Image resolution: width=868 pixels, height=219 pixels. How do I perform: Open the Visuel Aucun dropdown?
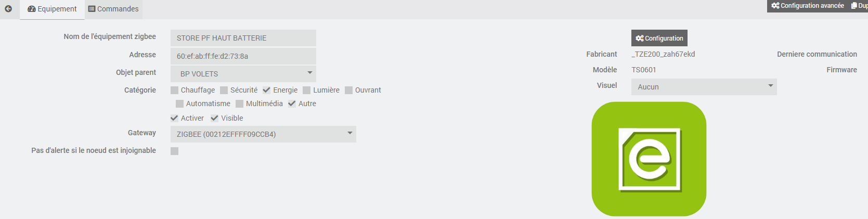click(704, 87)
